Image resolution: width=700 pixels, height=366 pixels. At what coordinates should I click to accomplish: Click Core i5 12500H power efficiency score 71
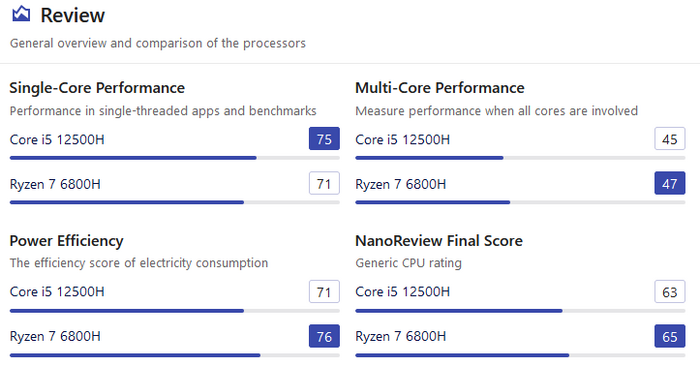coord(324,291)
